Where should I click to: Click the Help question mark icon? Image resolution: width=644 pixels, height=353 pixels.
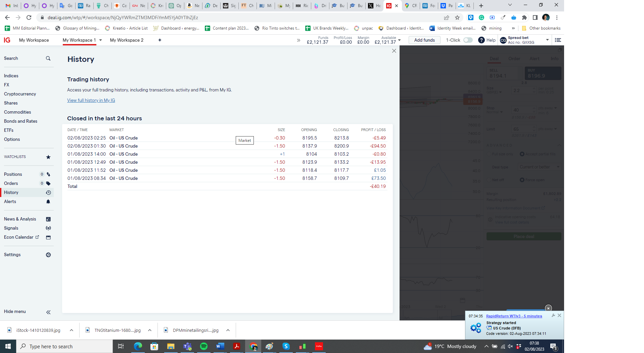(481, 40)
